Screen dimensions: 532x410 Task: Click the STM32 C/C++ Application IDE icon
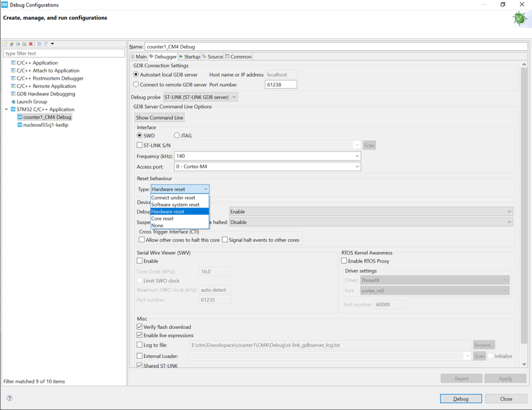(x=13, y=109)
